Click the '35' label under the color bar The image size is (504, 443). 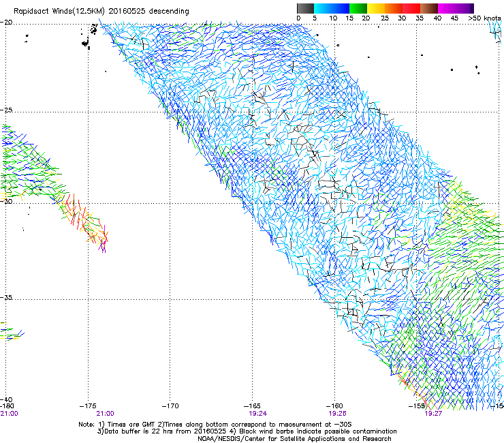pos(420,18)
